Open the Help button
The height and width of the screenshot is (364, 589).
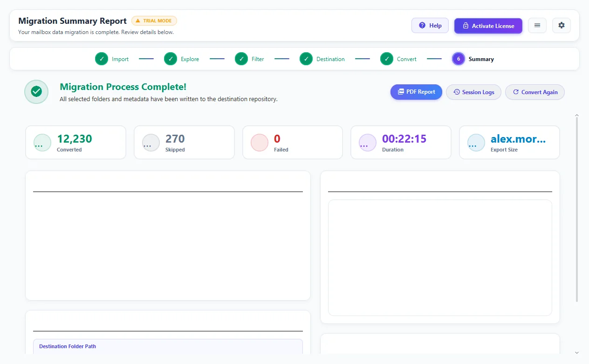pyautogui.click(x=430, y=26)
